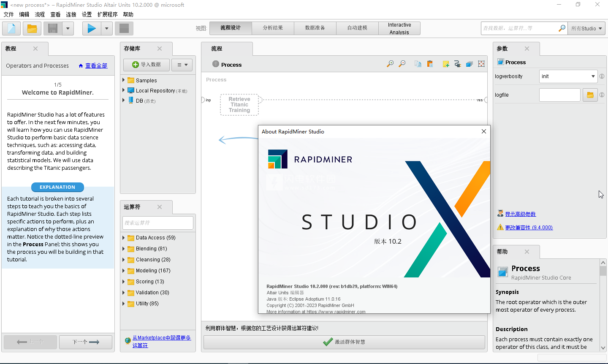
Task: Open 查看全部 tutorials link
Action: tap(96, 66)
